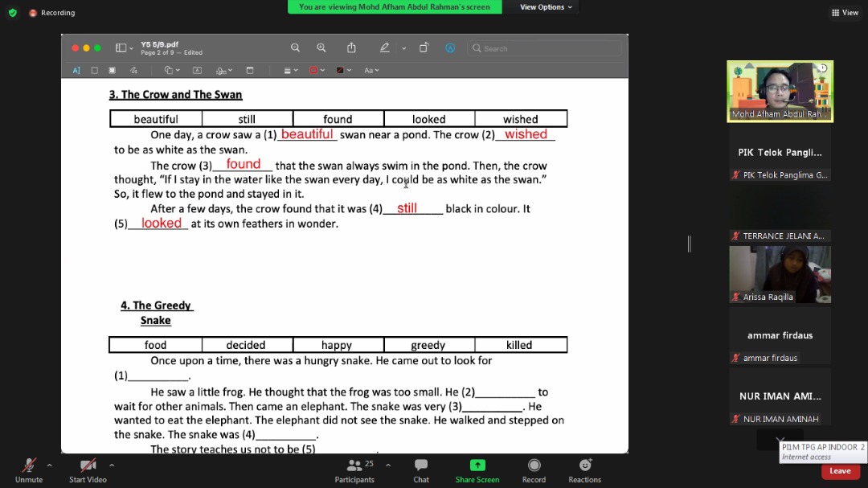The height and width of the screenshot is (488, 868).
Task: Click the red close dot of Preview window
Action: (76, 48)
